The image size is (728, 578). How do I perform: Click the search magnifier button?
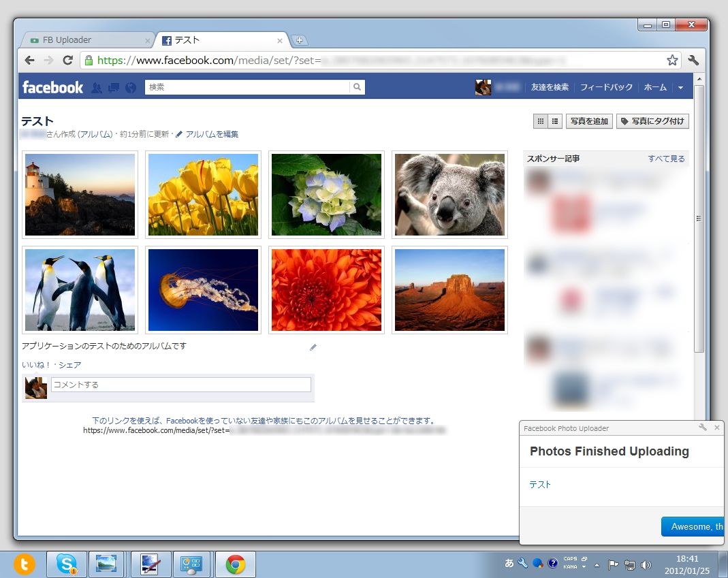tap(357, 87)
